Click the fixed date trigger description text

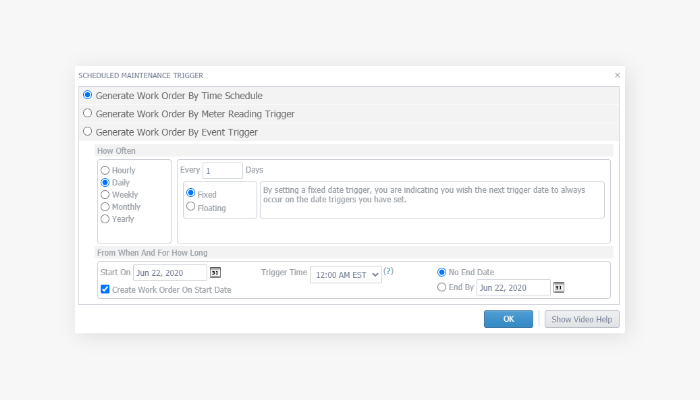pyautogui.click(x=424, y=195)
